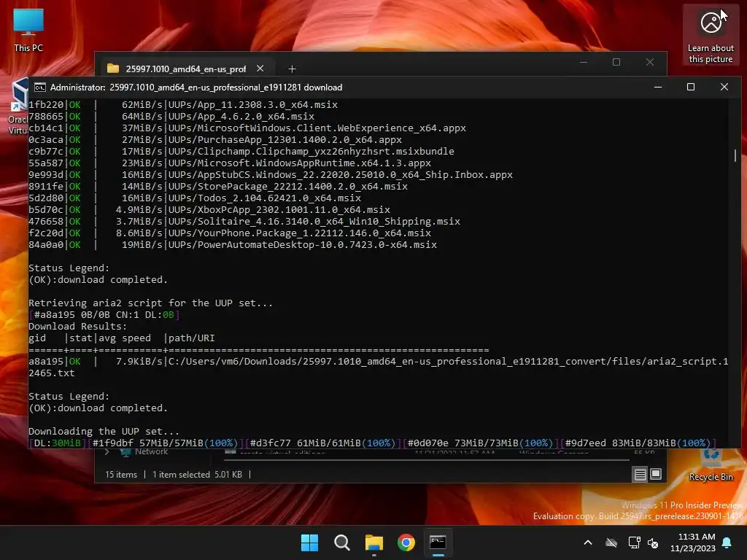Image resolution: width=747 pixels, height=560 pixels.
Task: Click '1 item selected 5.01 KB' status
Action: coord(197,474)
